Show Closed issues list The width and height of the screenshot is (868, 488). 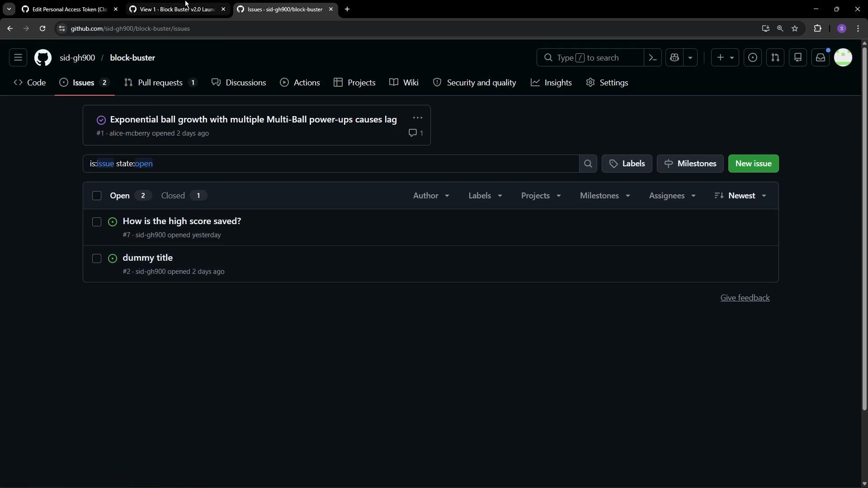(x=184, y=196)
